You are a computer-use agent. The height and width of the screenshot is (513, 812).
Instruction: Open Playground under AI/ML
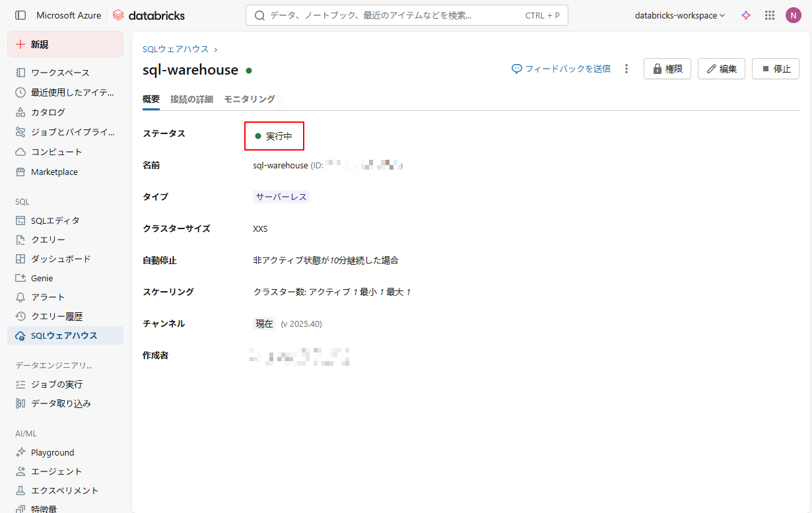[x=52, y=452]
